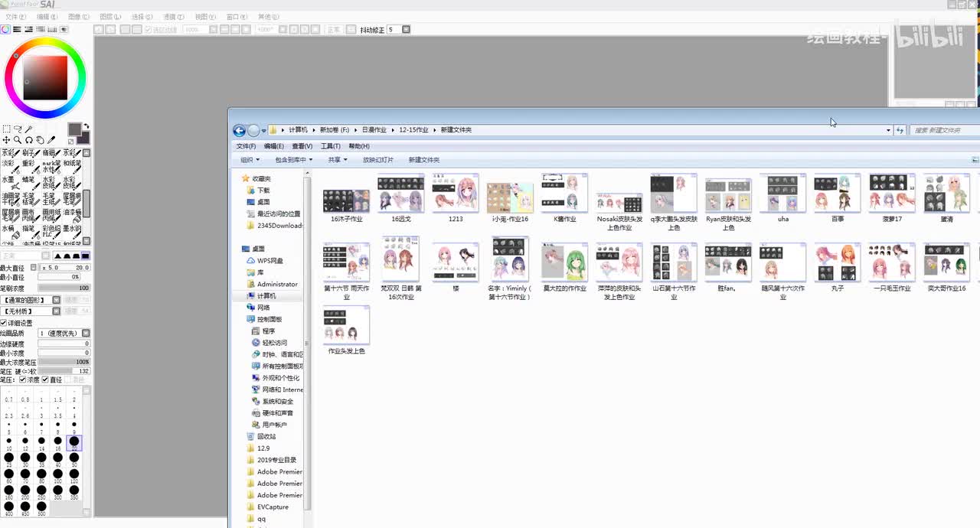
Task: Open Explorer 工具(T) menu
Action: (x=330, y=146)
